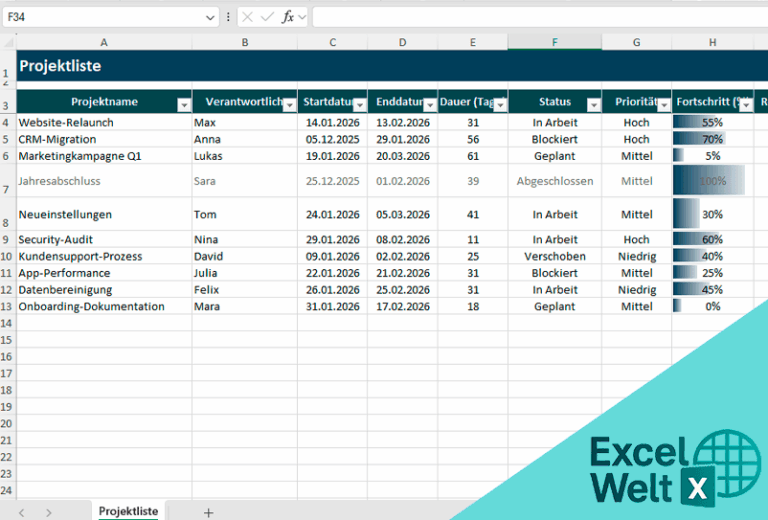Select column G header
The image size is (768, 520).
636,43
